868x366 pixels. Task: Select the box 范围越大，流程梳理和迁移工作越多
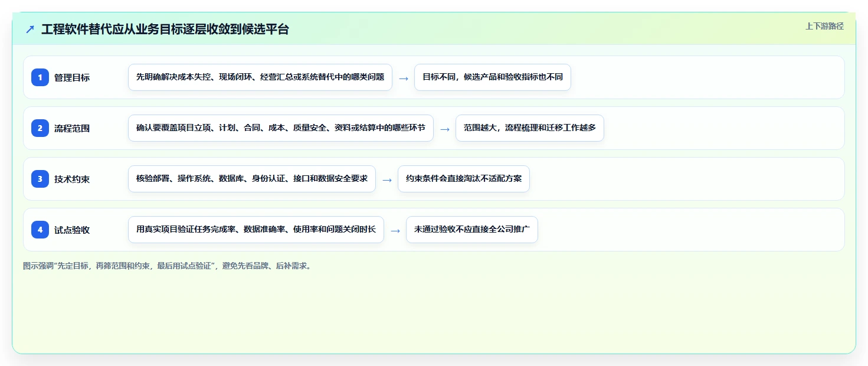tap(530, 128)
